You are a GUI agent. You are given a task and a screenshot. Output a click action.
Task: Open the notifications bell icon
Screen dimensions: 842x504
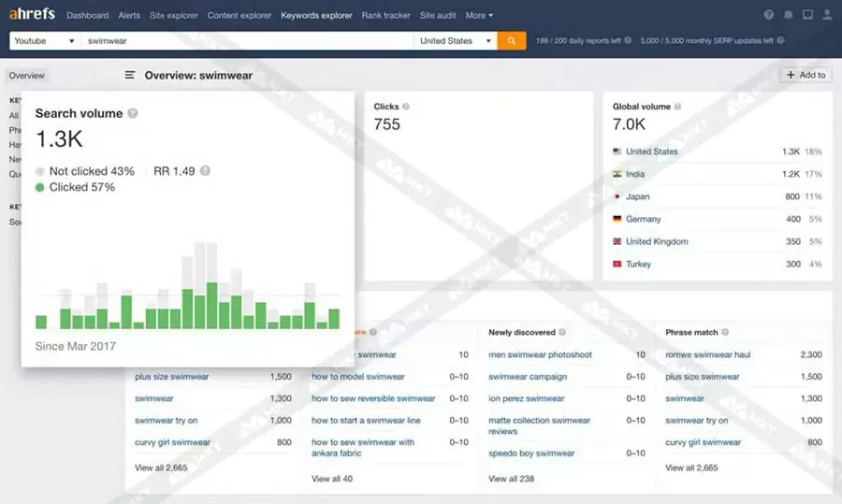click(x=788, y=16)
